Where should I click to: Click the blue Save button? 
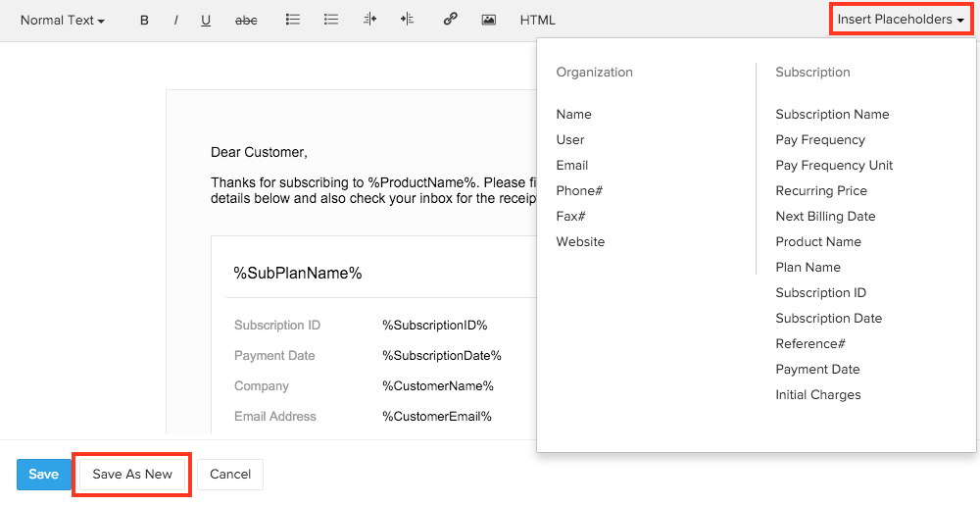[43, 474]
